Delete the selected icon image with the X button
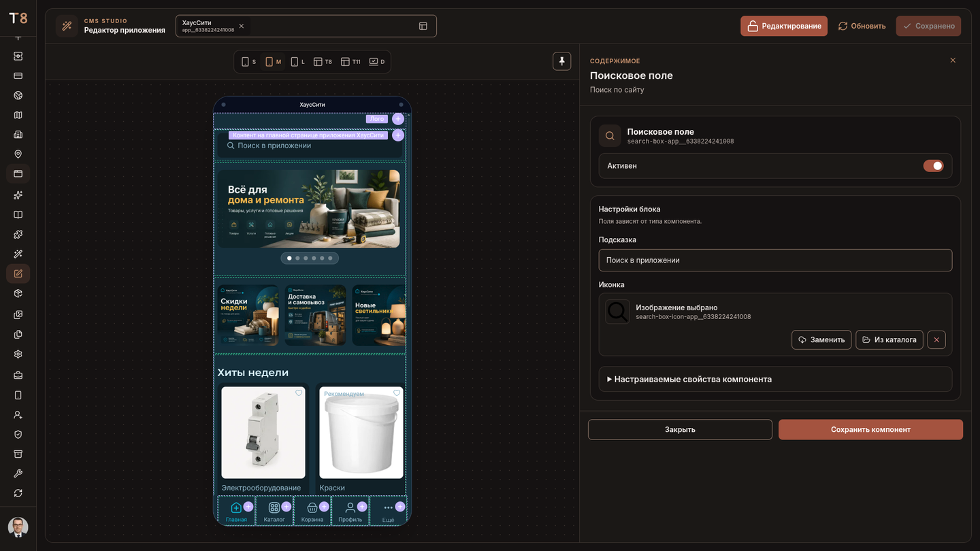 click(936, 339)
